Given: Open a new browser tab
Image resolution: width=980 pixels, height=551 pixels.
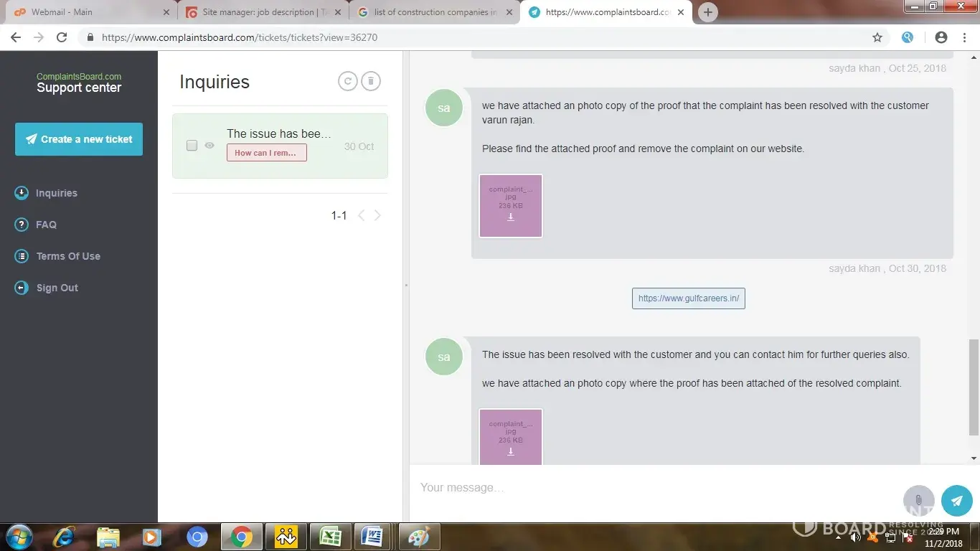Looking at the screenshot, I should [708, 12].
